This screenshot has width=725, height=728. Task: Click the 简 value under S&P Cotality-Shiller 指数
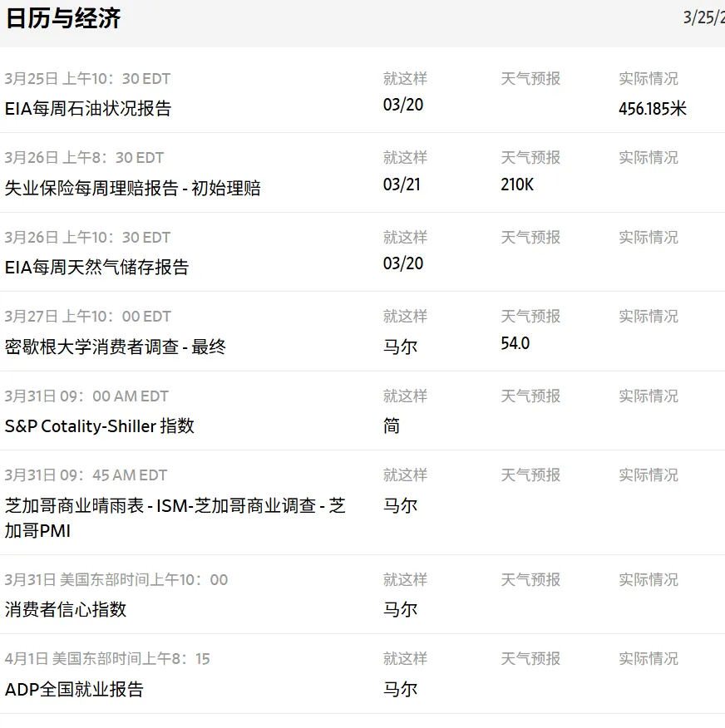(392, 426)
